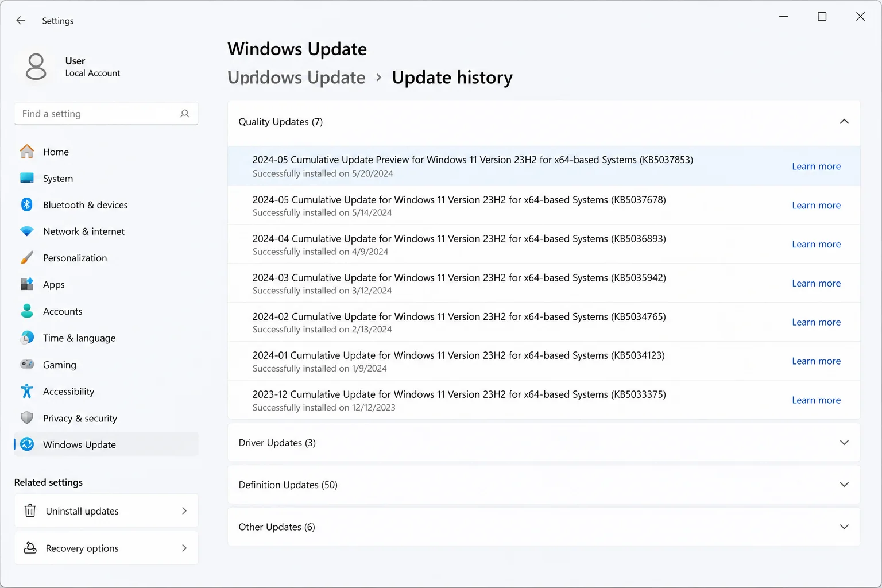This screenshot has width=882, height=588.
Task: Maximize the Settings window
Action: 822,17
